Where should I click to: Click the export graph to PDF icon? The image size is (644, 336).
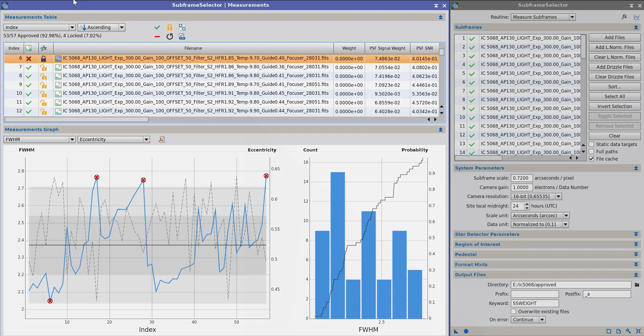pos(162,140)
